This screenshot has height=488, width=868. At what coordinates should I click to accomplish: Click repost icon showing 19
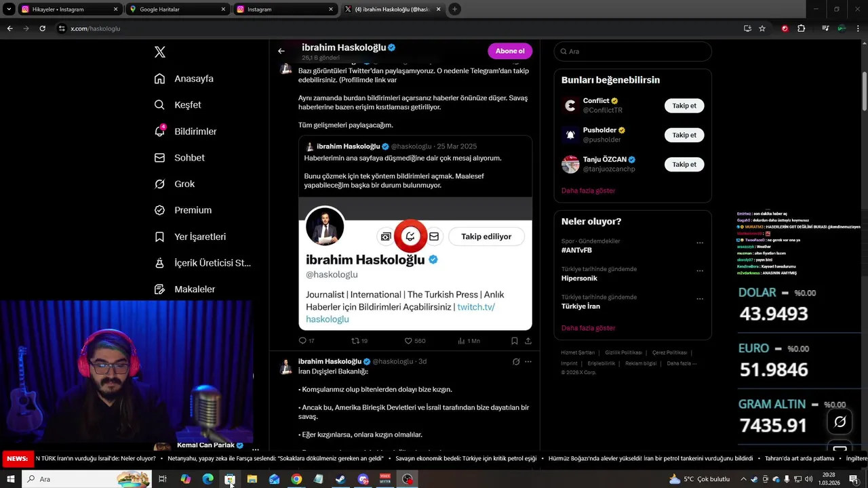355,341
